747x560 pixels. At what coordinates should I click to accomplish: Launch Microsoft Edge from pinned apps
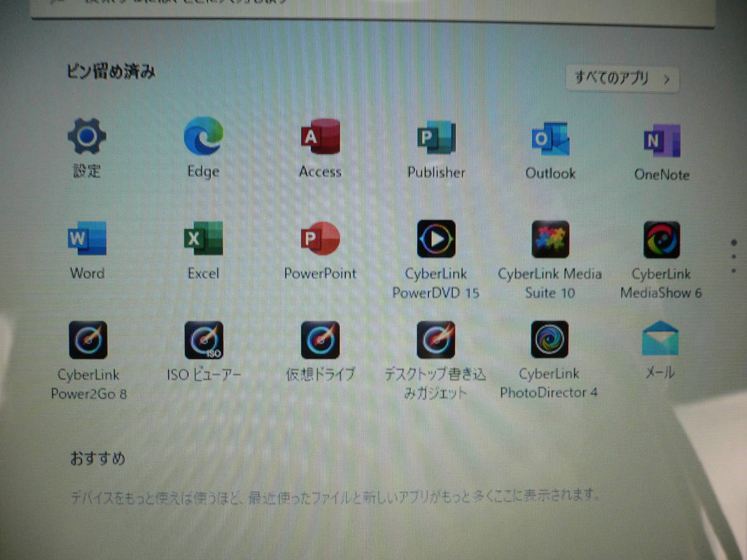coord(203,137)
